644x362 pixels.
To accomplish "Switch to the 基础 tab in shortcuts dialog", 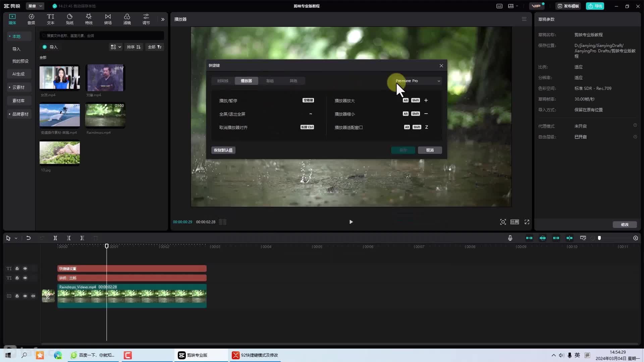I will click(270, 81).
